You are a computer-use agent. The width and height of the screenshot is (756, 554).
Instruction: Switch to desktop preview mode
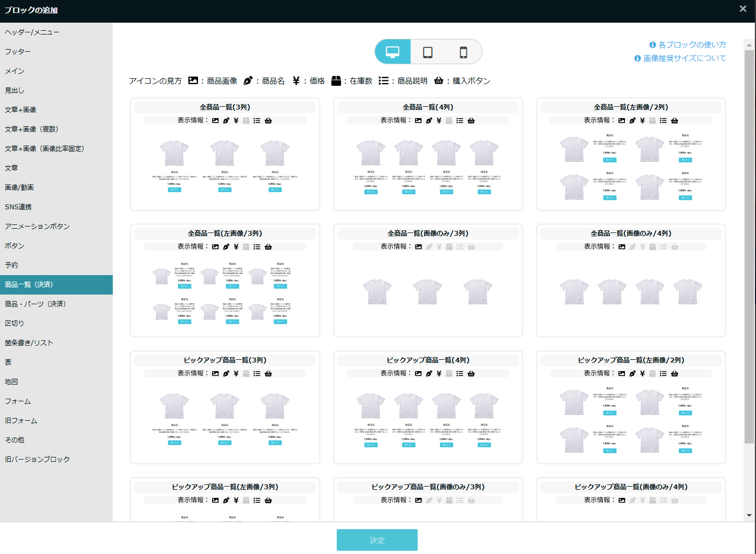[393, 52]
